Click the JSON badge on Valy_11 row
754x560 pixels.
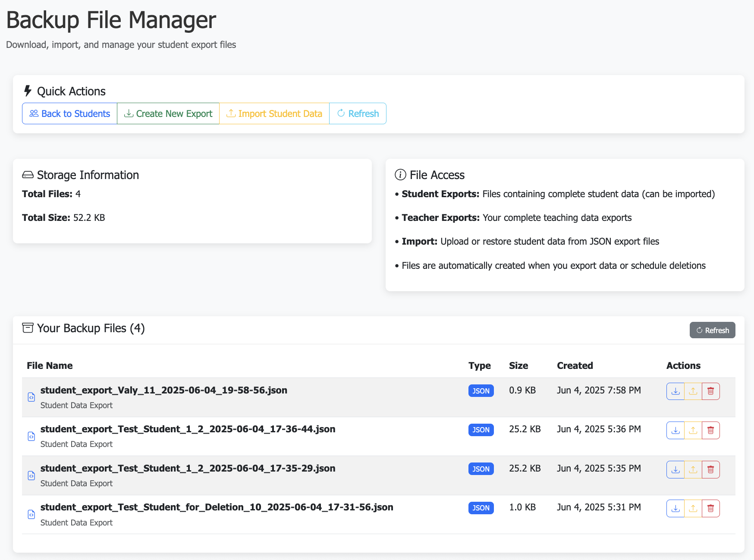(481, 391)
